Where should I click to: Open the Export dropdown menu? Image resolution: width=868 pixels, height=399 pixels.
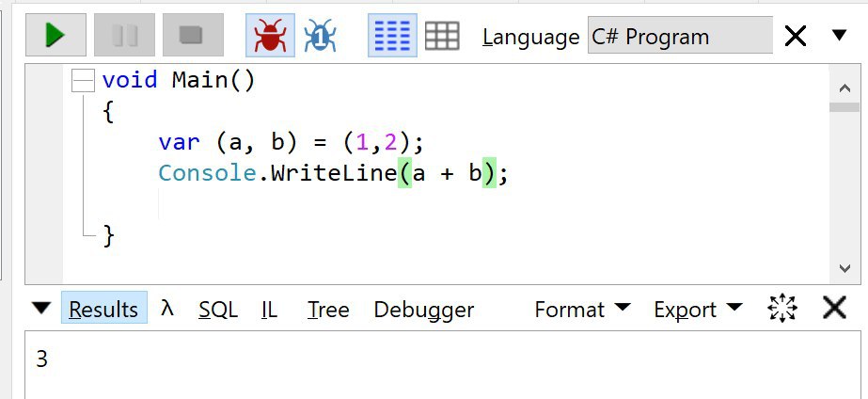(698, 310)
